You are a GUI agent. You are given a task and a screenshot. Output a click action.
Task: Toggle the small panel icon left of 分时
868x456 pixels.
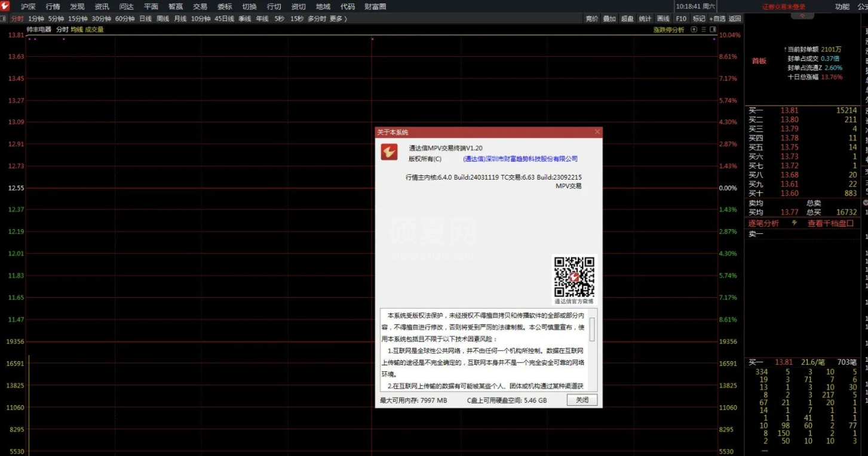(x=4, y=19)
